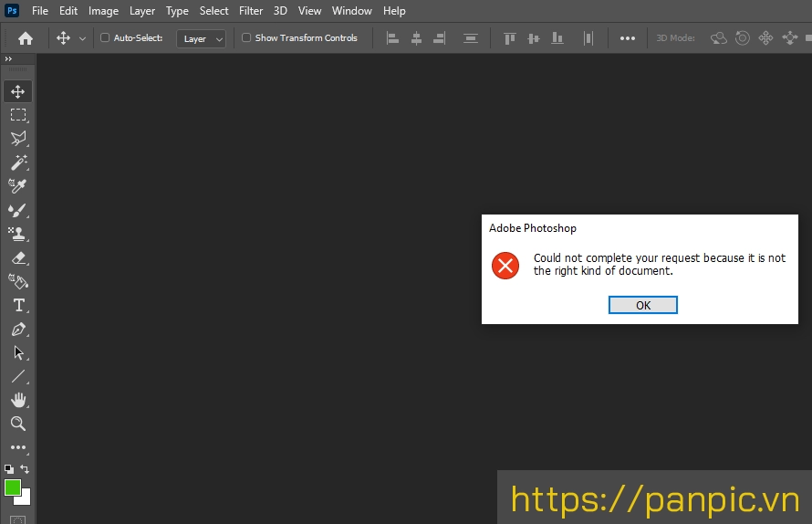Align right edges
812x524 pixels.
tap(439, 38)
